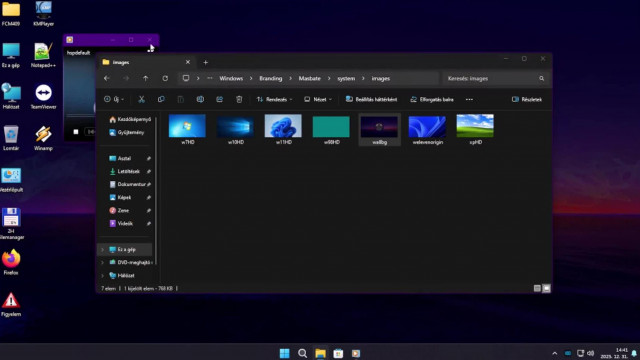Image resolution: width=640 pixels, height=360 pixels.
Task: Expand hidden breadcrumb path ellipsis
Action: 210,78
